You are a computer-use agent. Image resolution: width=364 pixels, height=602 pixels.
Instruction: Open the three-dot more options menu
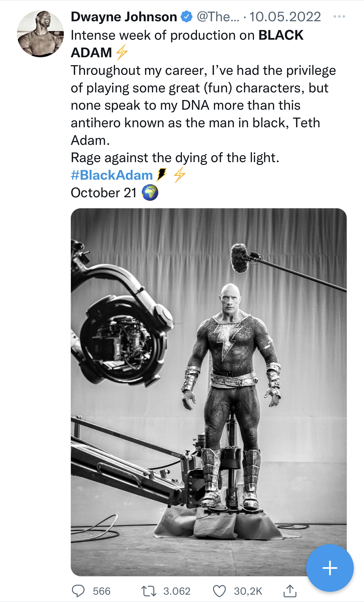click(339, 17)
